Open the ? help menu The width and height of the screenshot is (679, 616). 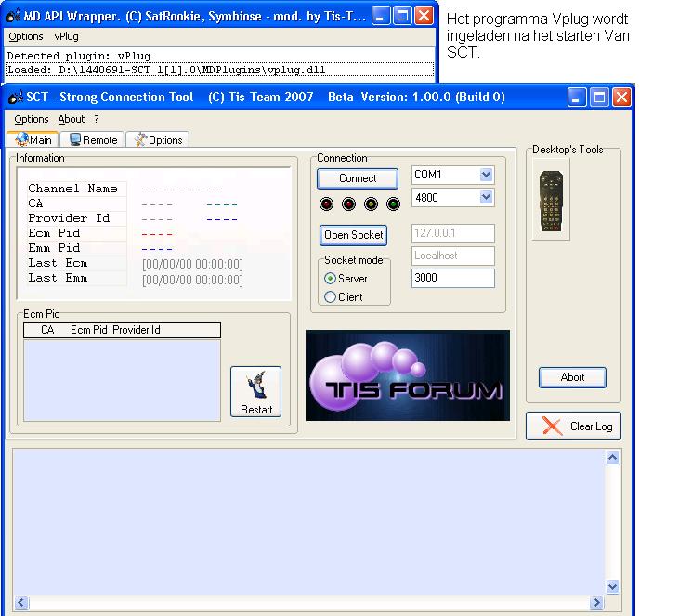[96, 119]
